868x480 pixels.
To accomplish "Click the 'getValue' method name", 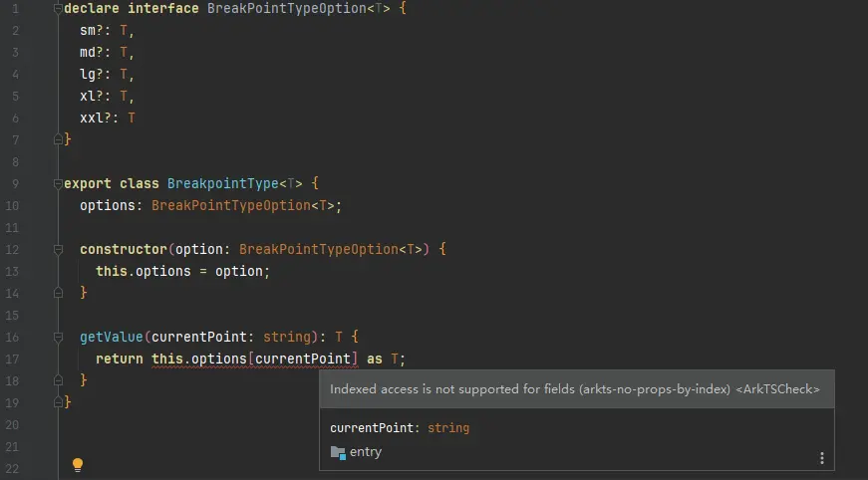I will tap(112, 338).
